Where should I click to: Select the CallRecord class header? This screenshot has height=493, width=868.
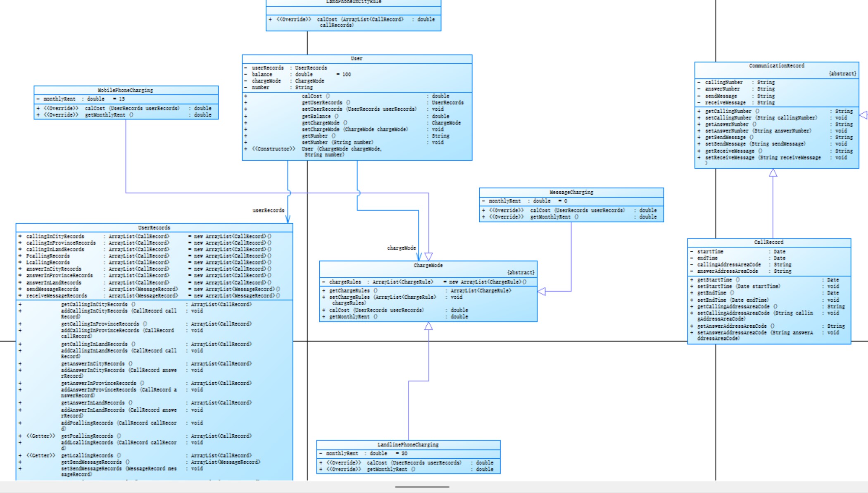click(x=768, y=242)
